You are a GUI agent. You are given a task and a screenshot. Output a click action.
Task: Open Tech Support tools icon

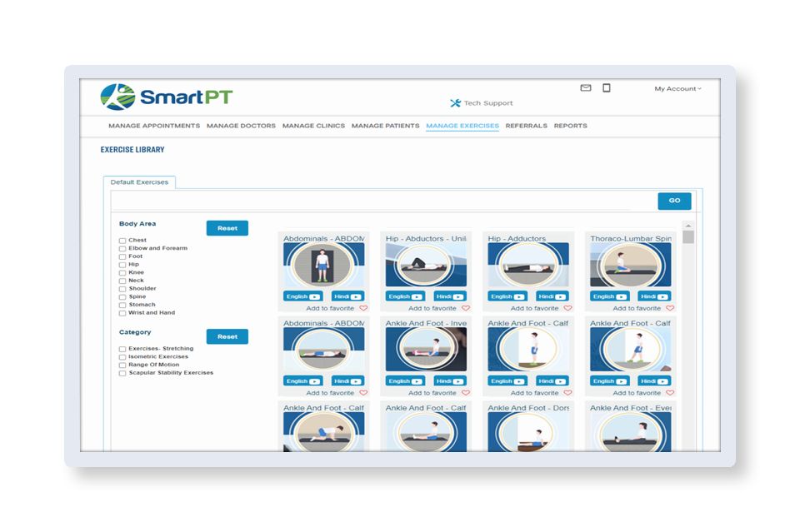(455, 103)
